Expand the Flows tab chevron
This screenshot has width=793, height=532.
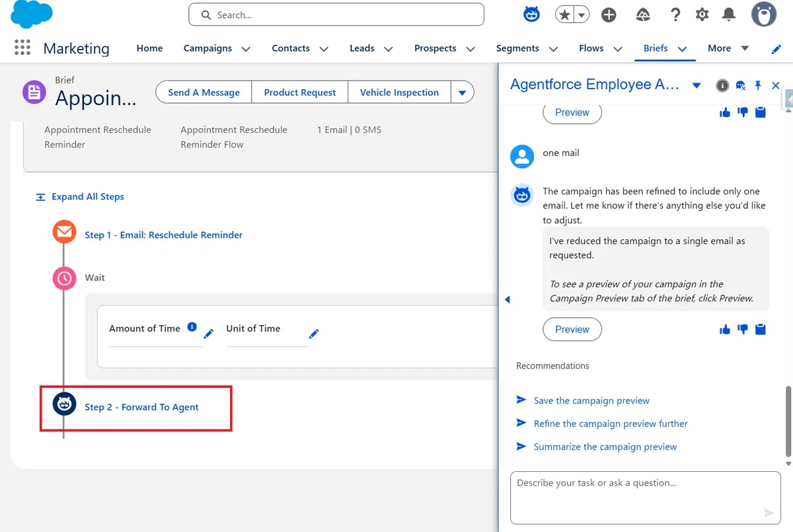point(618,49)
